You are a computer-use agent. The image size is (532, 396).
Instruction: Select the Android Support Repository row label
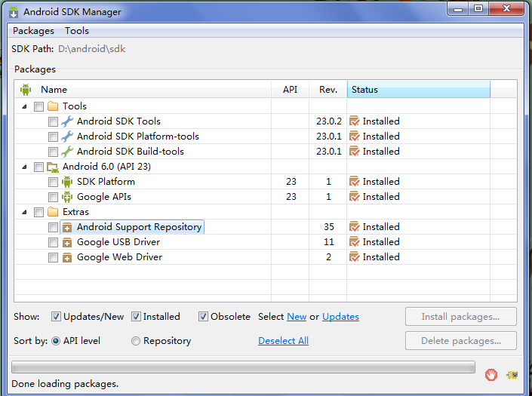click(x=139, y=227)
